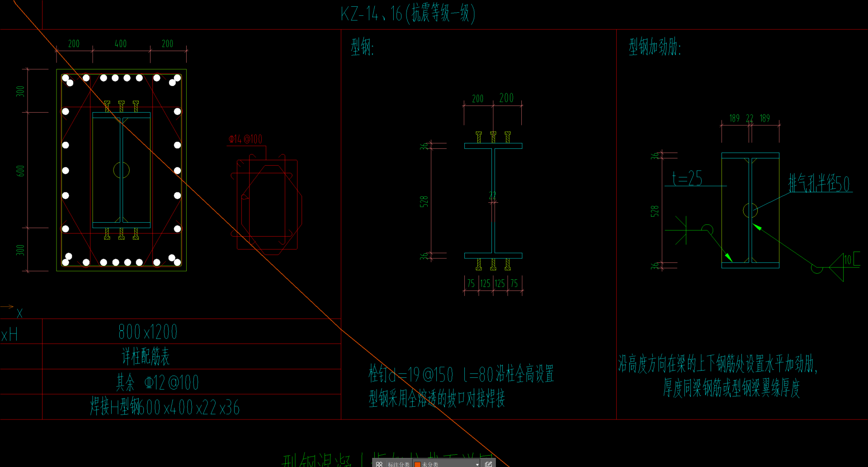Select the 600 vertical dimension on column section
Image resolution: width=868 pixels, height=467 pixels.
(x=20, y=171)
